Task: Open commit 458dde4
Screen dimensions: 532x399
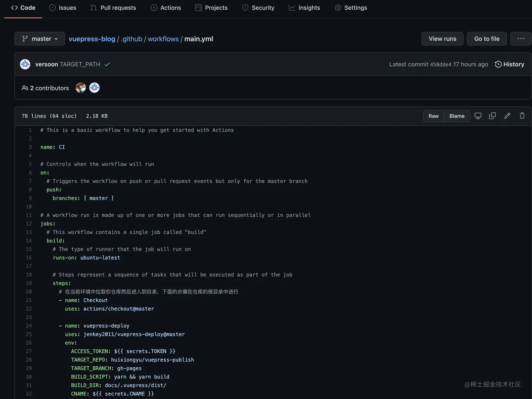Action: [x=441, y=64]
